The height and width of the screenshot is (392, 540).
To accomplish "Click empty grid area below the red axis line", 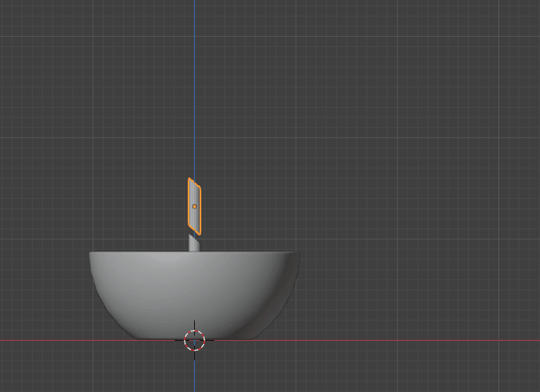I will pyautogui.click(x=359, y=371).
